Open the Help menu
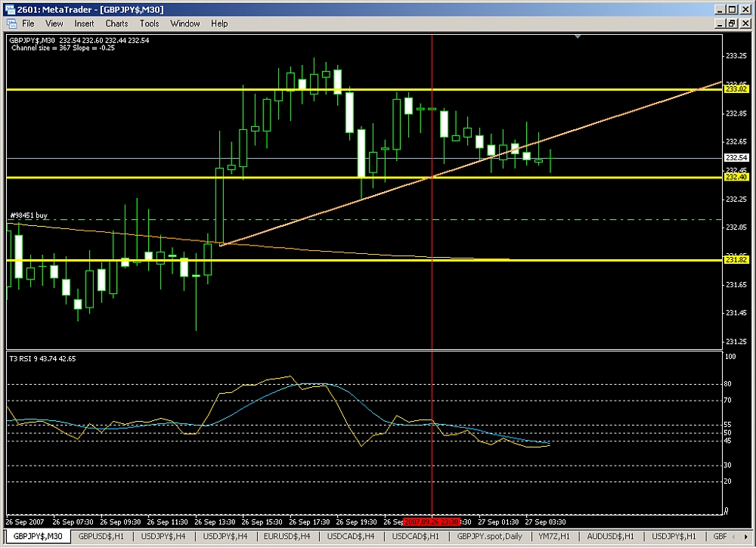Image resolution: width=756 pixels, height=548 pixels. [219, 23]
